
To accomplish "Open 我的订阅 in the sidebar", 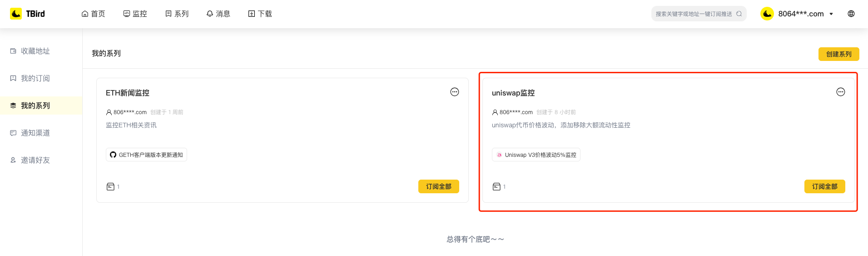I will (35, 78).
